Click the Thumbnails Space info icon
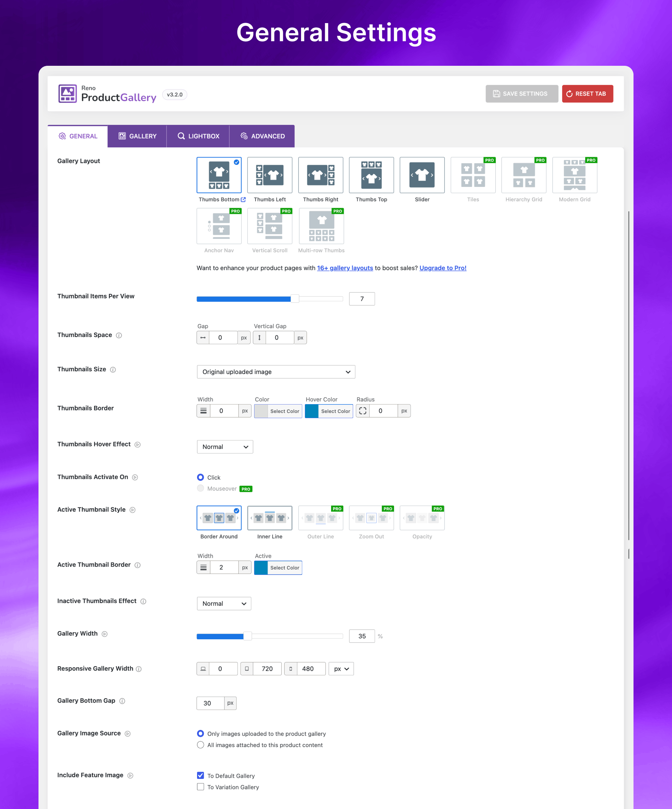 (x=119, y=335)
